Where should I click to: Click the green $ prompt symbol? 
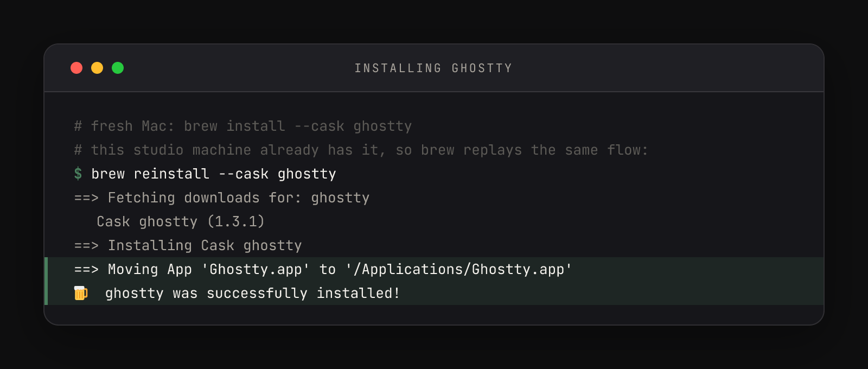pyautogui.click(x=78, y=174)
